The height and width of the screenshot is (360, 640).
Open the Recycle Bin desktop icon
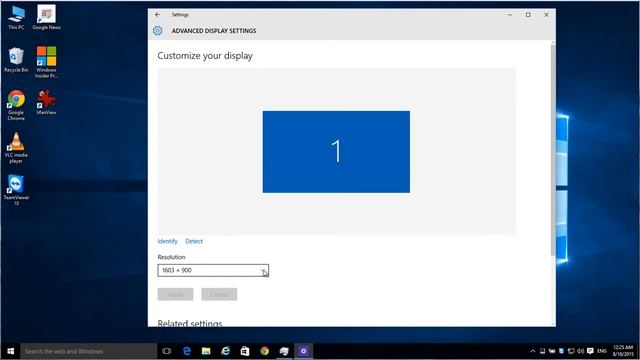coord(16,60)
